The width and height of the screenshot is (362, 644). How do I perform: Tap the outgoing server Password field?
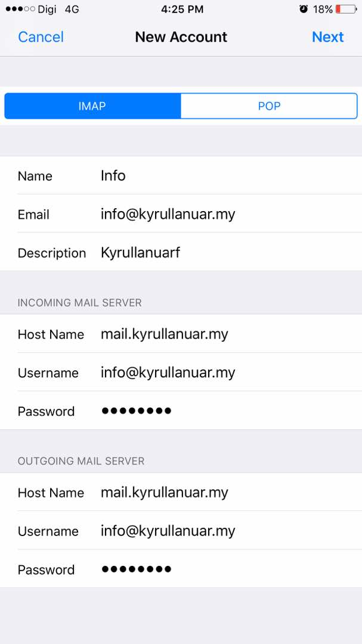tap(181, 569)
